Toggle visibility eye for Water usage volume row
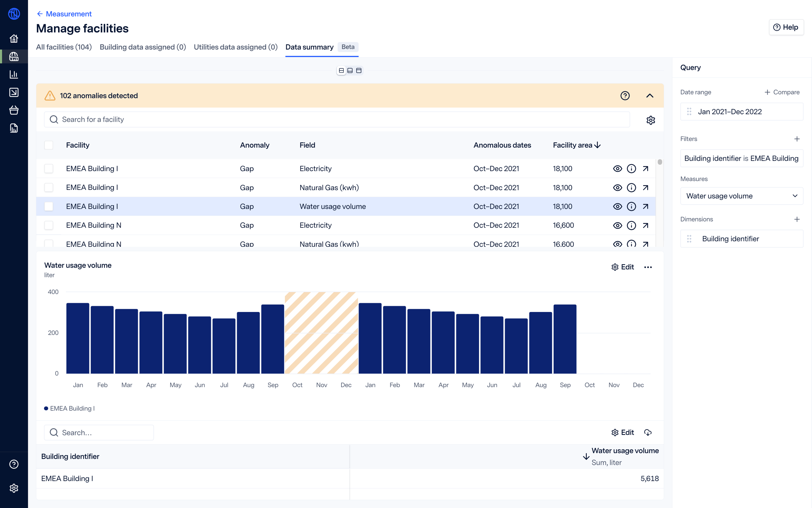Viewport: 812px width, 508px height. click(617, 206)
